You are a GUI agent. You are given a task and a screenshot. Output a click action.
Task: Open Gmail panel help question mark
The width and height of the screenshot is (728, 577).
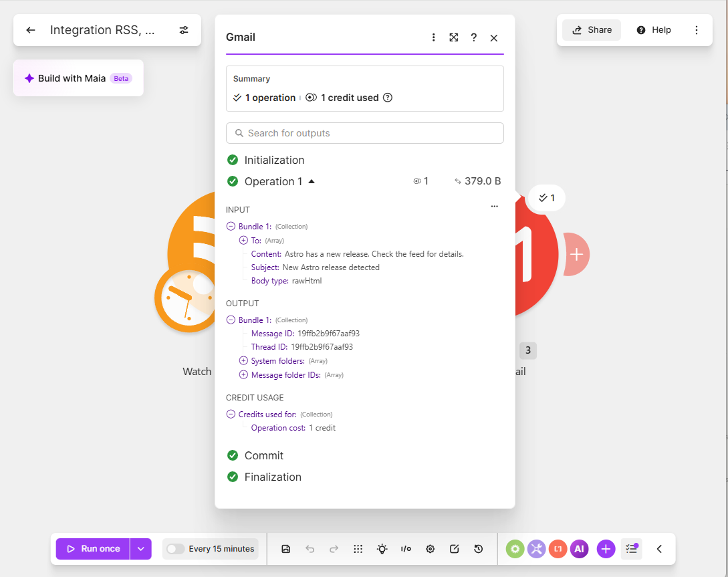(x=473, y=37)
